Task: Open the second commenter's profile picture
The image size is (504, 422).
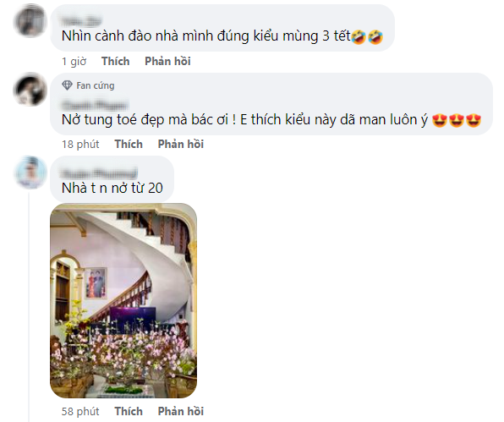Action: pos(30,90)
